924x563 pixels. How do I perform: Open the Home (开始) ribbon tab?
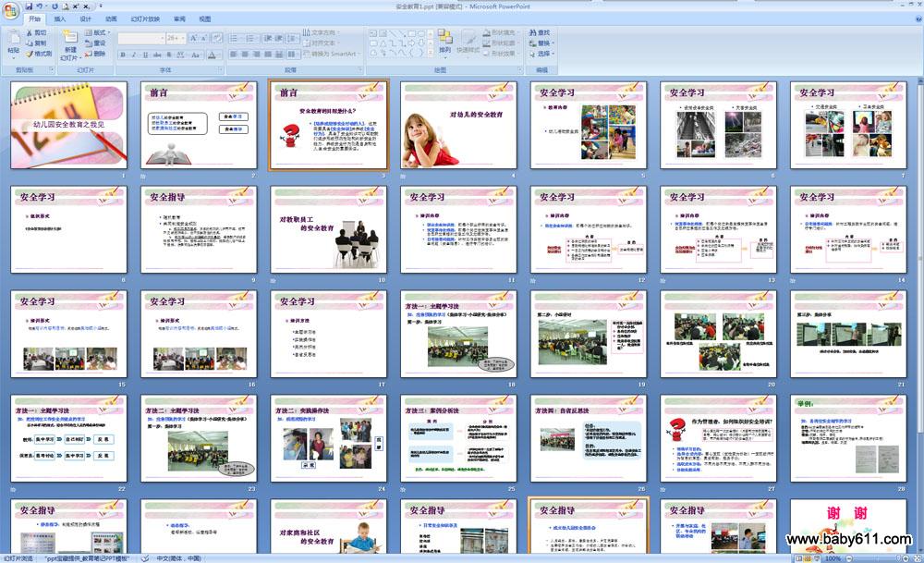pos(35,19)
